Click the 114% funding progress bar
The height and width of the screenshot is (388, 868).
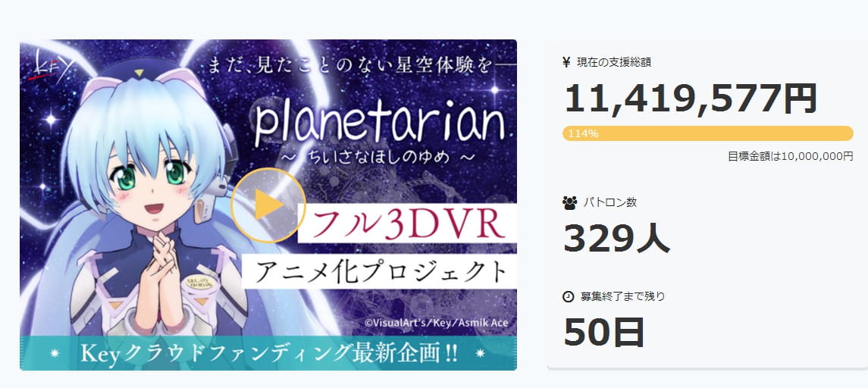(x=708, y=133)
